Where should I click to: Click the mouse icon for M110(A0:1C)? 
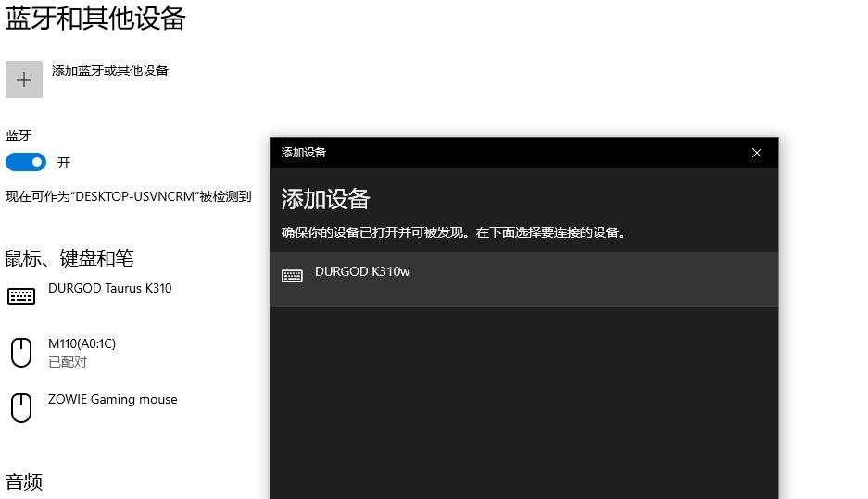tap(21, 352)
